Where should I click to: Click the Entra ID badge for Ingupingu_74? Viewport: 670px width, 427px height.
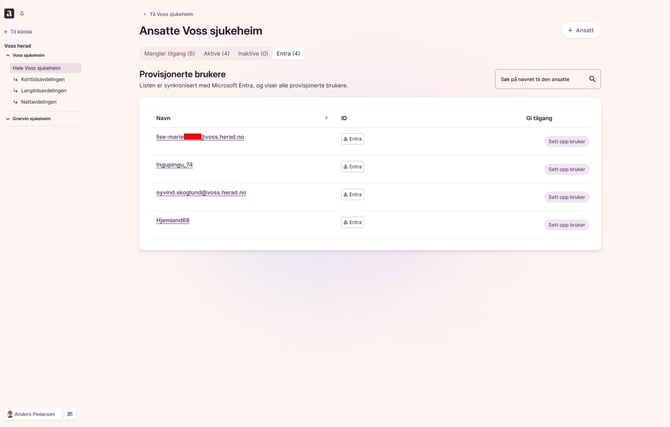(x=352, y=167)
